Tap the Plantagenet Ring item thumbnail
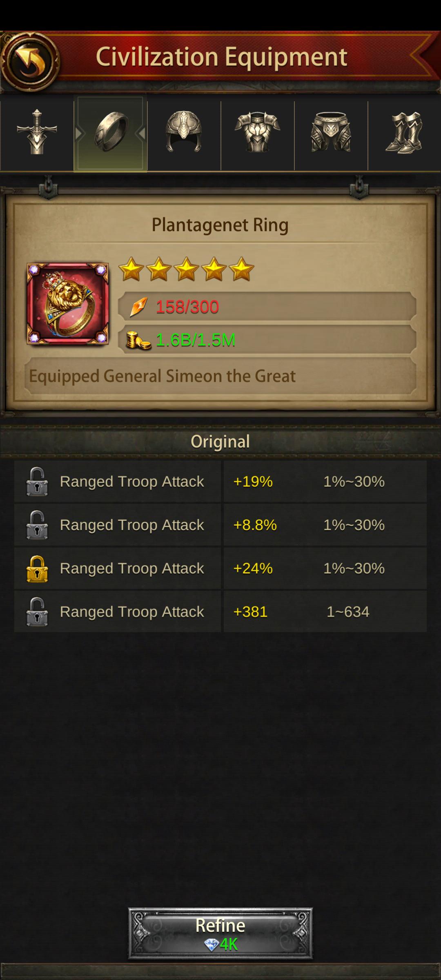This screenshot has height=980, width=441. pos(68,304)
